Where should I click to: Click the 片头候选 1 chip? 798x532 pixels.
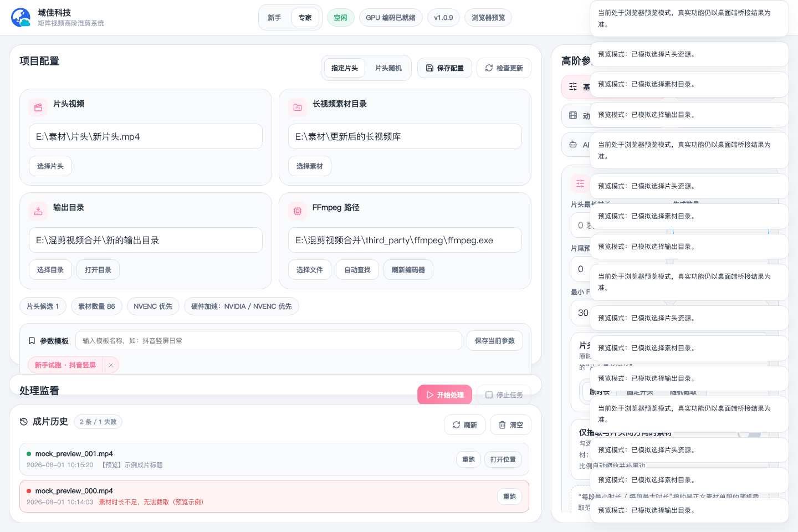43,306
